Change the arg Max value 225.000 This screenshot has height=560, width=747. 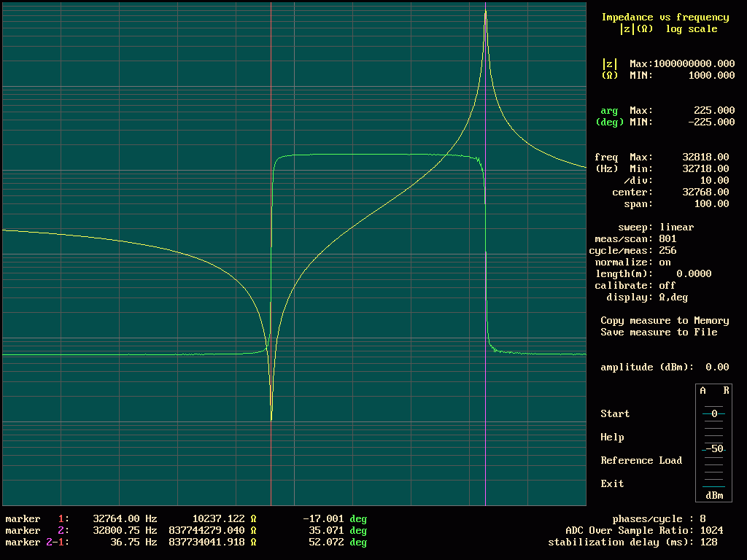(x=714, y=111)
